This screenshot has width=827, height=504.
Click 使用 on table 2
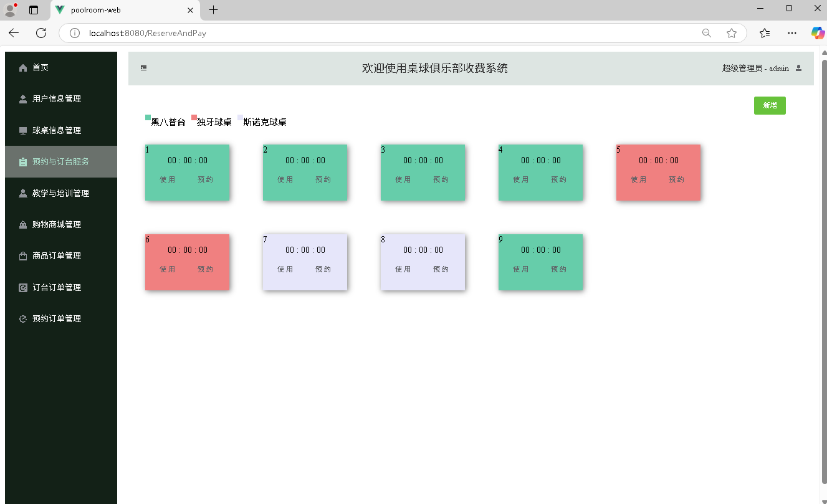285,179
